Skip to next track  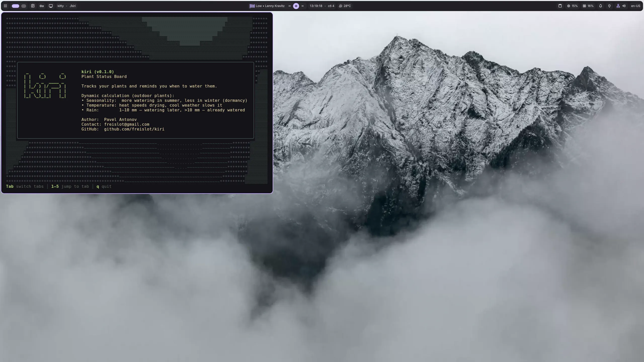tap(303, 6)
